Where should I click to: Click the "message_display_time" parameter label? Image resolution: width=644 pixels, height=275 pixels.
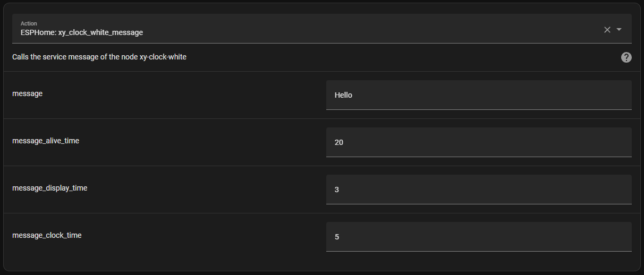click(x=49, y=188)
